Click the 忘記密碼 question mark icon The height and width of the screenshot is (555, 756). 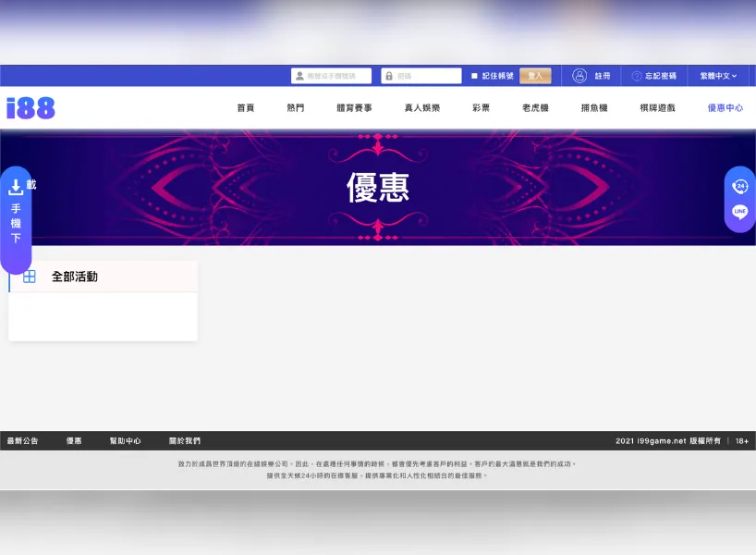point(636,76)
